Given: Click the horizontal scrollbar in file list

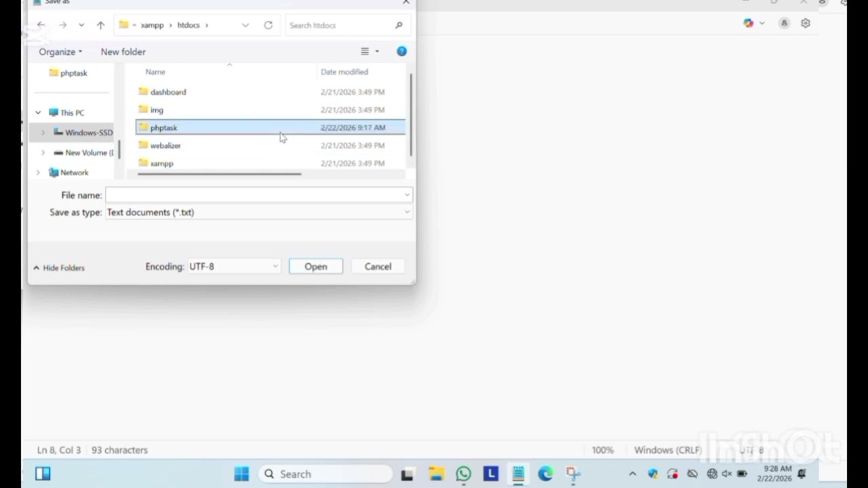Looking at the screenshot, I should [x=219, y=174].
